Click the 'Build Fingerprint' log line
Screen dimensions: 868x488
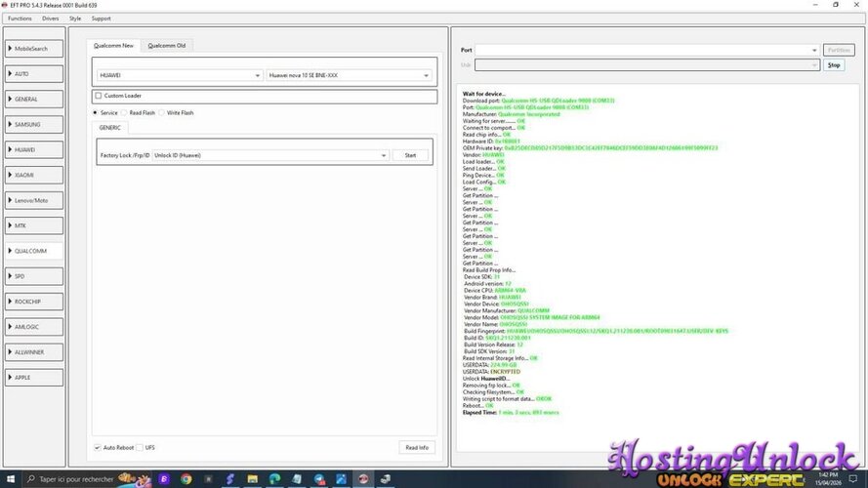pyautogui.click(x=597, y=331)
